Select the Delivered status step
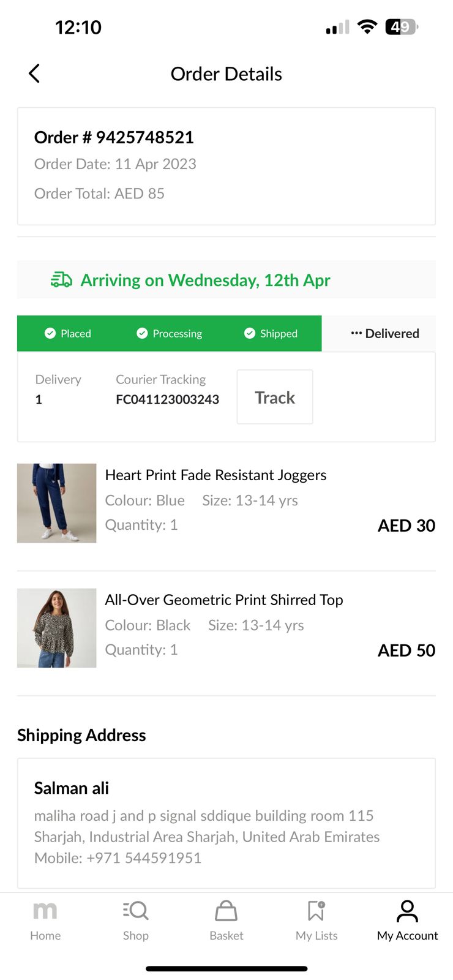 coord(385,333)
